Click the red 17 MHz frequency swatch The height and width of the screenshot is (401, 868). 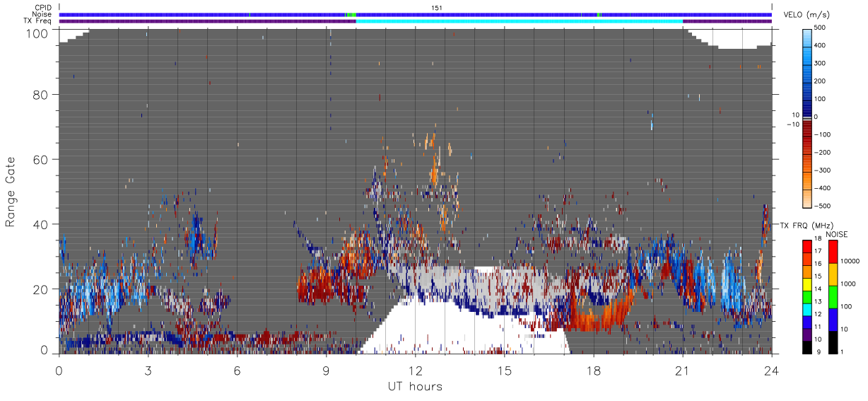tap(807, 246)
